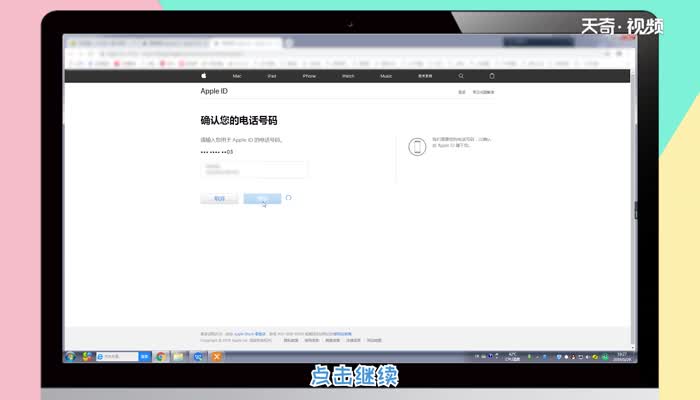
Task: Click the blue chat application icon on taskbar
Action: pyautogui.click(x=198, y=356)
